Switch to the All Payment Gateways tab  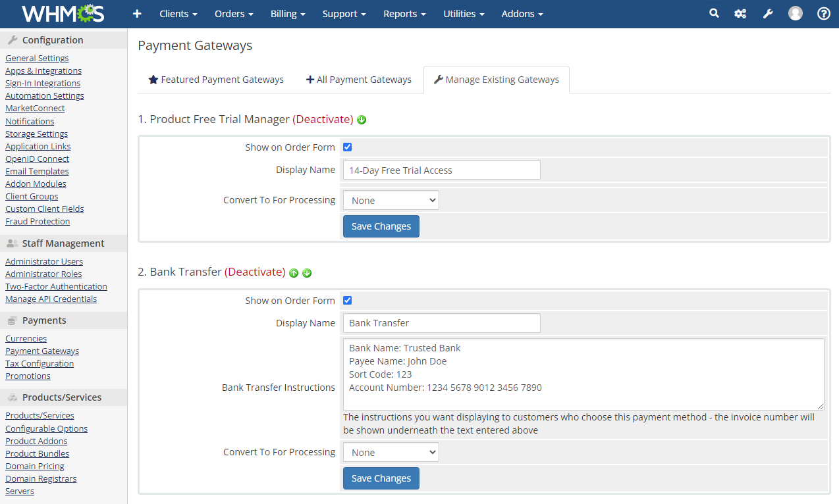click(x=358, y=79)
